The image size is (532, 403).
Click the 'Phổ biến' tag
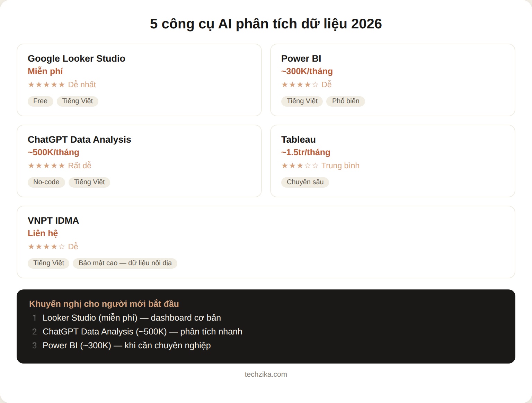tap(346, 101)
